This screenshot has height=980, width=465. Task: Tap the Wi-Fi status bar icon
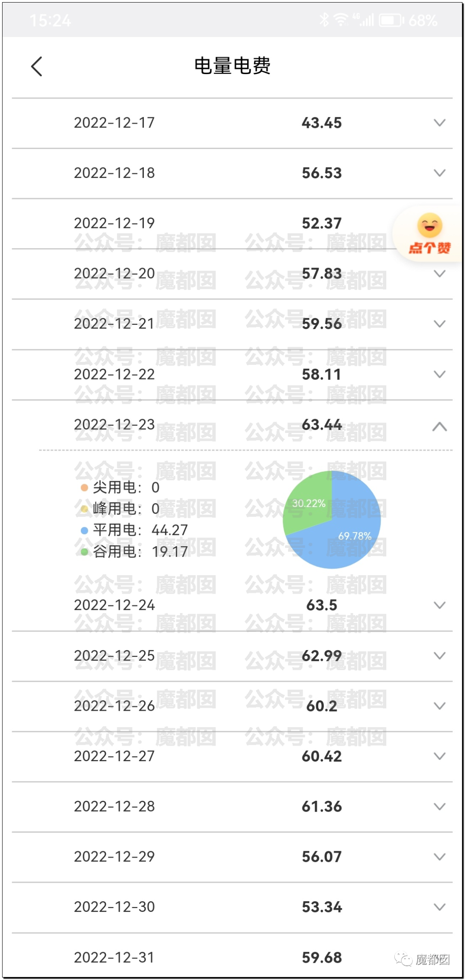tap(341, 19)
